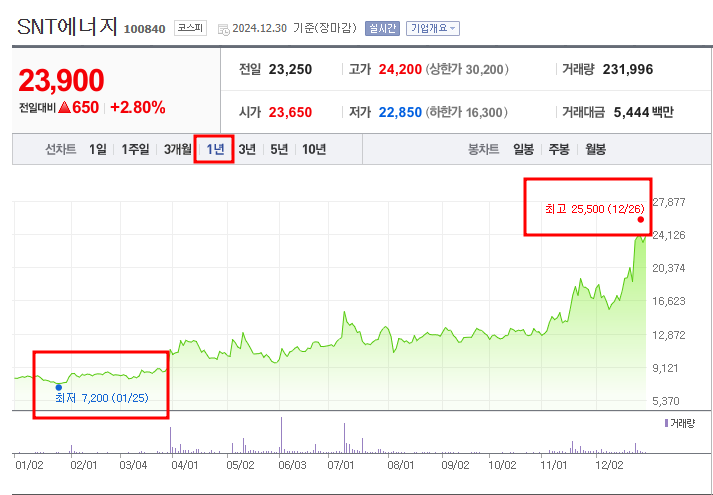Select the 1일 line chart tab
Screen dimensions: 713x495
point(97,149)
